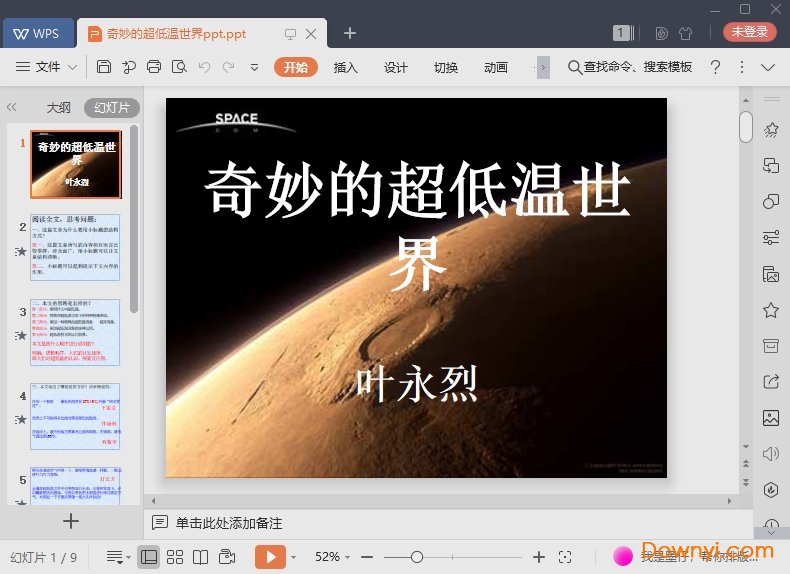
Task: Switch to normal view in status bar
Action: [149, 557]
